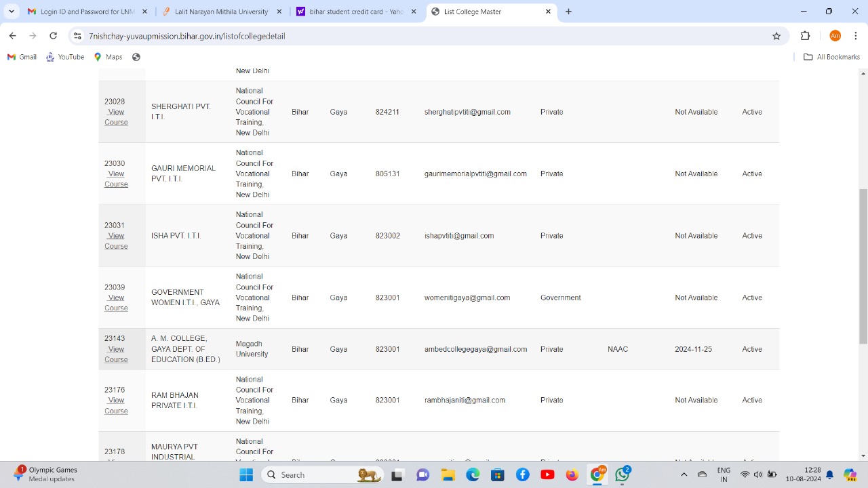The height and width of the screenshot is (488, 868).
Task: Bookmark this page with star icon
Action: pyautogui.click(x=776, y=36)
